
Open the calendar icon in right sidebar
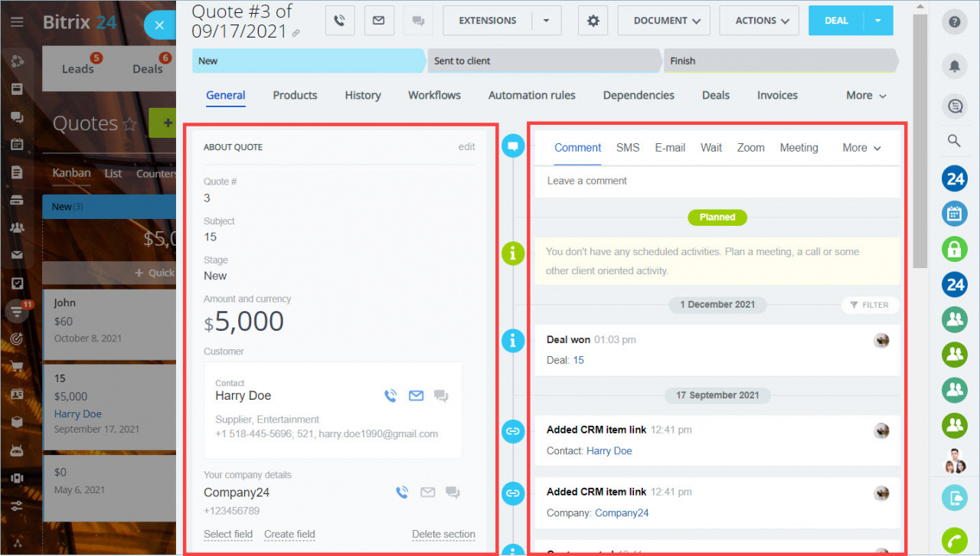954,214
